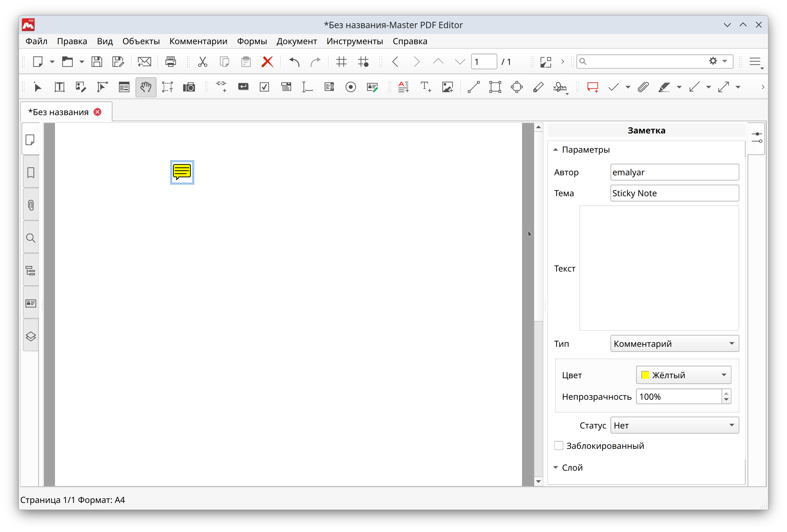Open the Тип dropdown showing Комментарий

click(674, 344)
